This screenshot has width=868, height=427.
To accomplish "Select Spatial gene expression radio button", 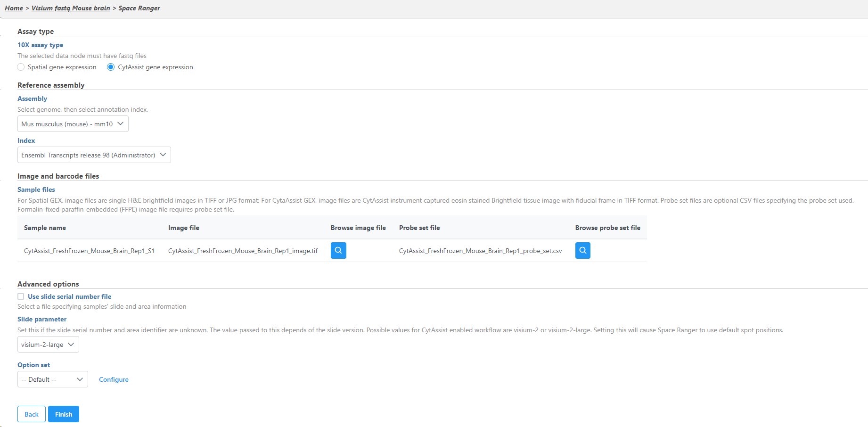I will (x=21, y=67).
